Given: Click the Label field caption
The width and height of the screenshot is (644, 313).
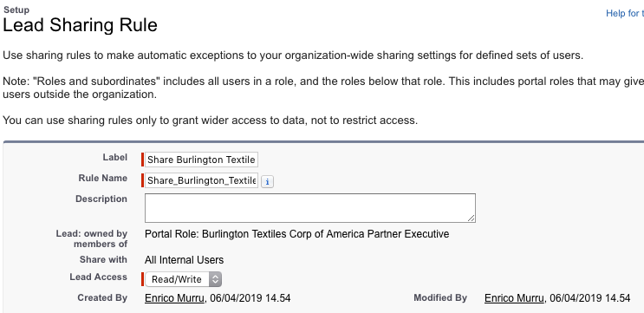Looking at the screenshot, I should tap(115, 157).
